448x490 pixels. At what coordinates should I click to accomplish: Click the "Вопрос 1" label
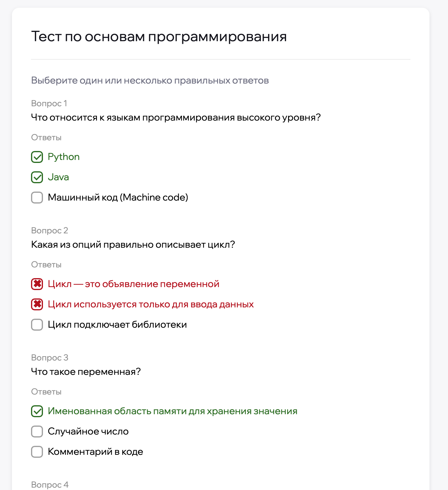(50, 104)
